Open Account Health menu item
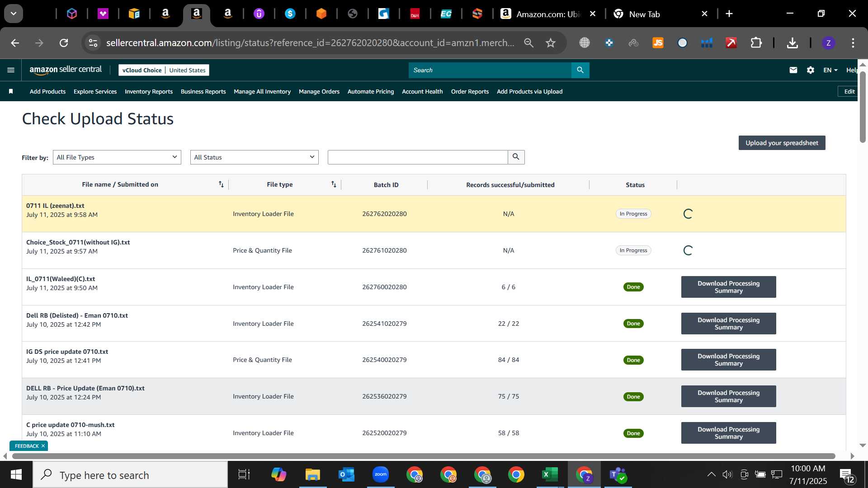 [x=422, y=91]
